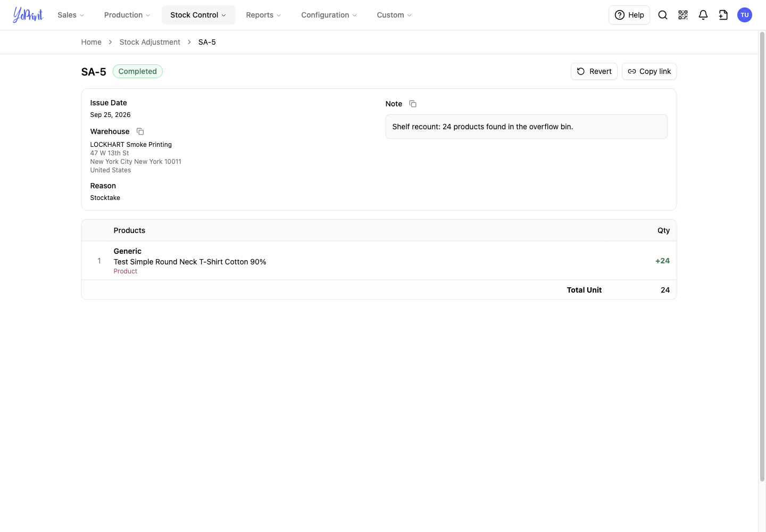Click the +24 quantity value
This screenshot has width=766, height=532.
(x=663, y=261)
